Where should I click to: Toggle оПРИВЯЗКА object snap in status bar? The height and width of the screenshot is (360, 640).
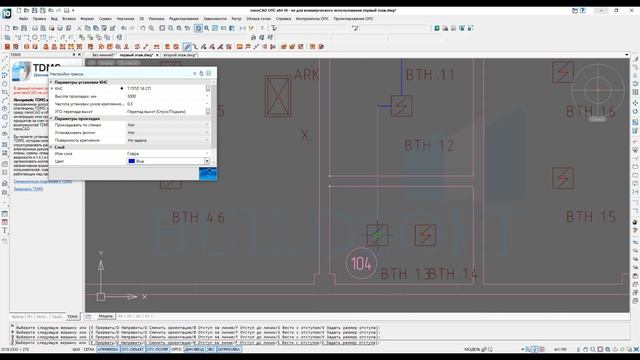coord(108,349)
